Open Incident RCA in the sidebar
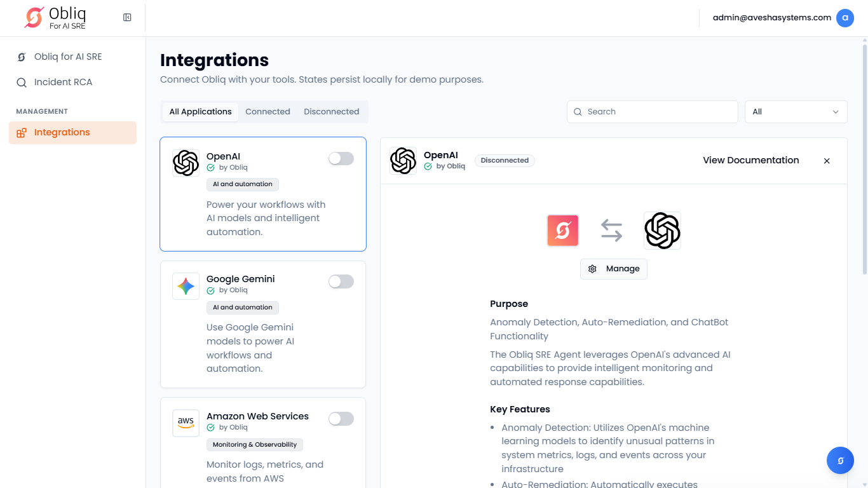The image size is (868, 488). coord(63,82)
